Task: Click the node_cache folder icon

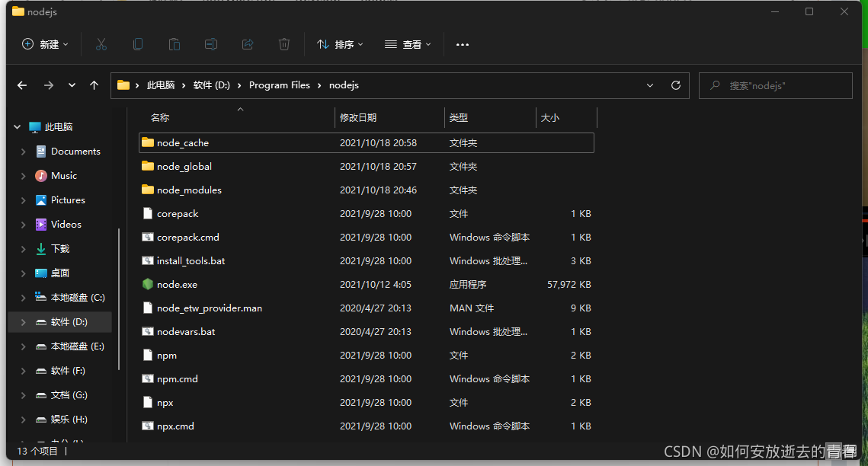Action: pyautogui.click(x=147, y=142)
